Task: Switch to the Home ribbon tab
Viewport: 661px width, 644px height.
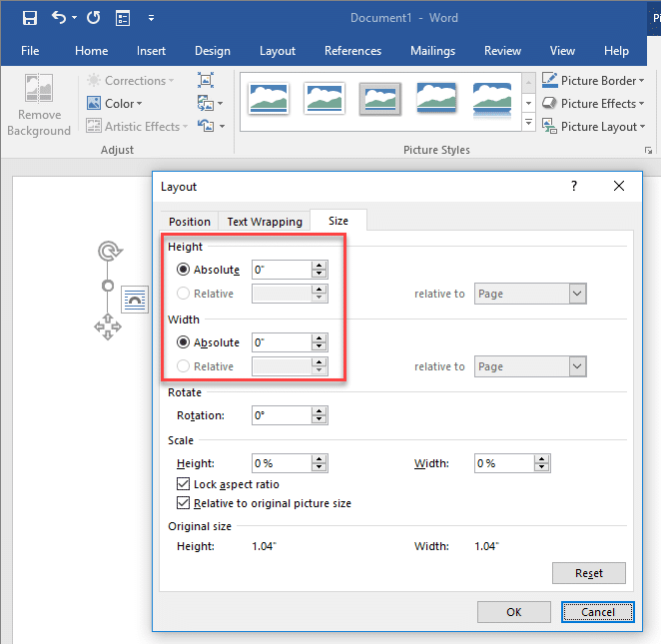Action: [x=92, y=51]
